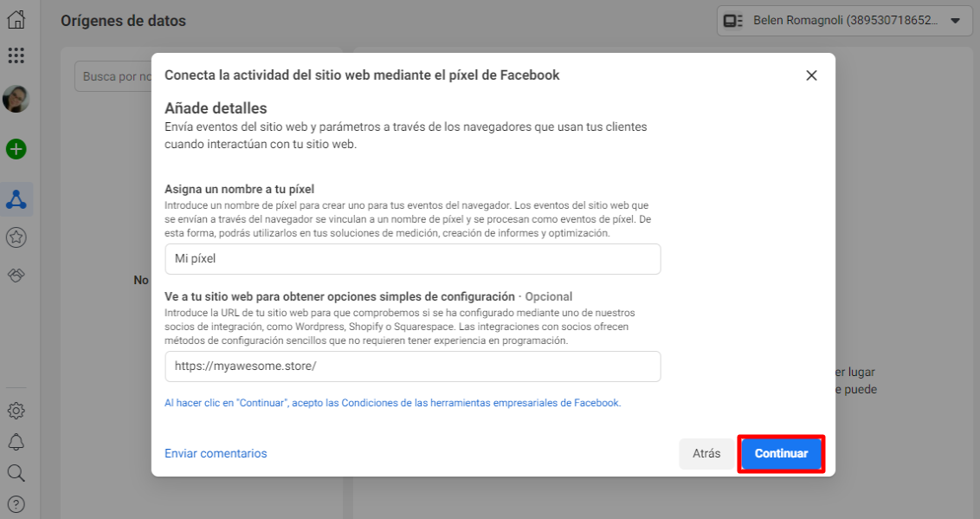Click the Home icon in left sidebar
Screen dimensions: 980x519
[x=16, y=19]
